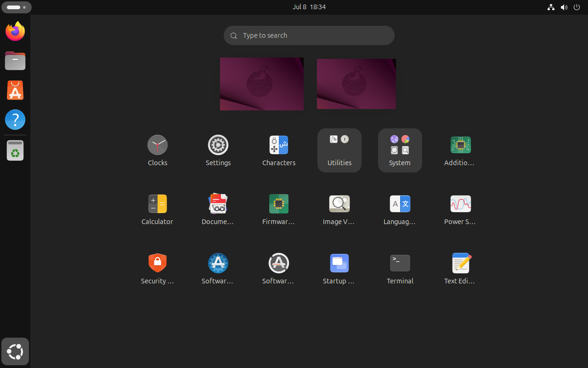Click the Show Apps Ubuntu logo button
The width and height of the screenshot is (588, 368).
(15, 352)
